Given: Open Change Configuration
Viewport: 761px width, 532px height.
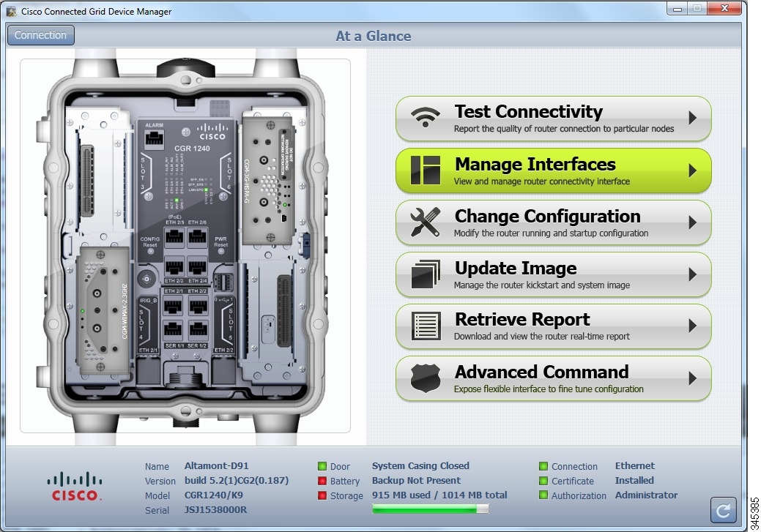Looking at the screenshot, I should (x=553, y=222).
